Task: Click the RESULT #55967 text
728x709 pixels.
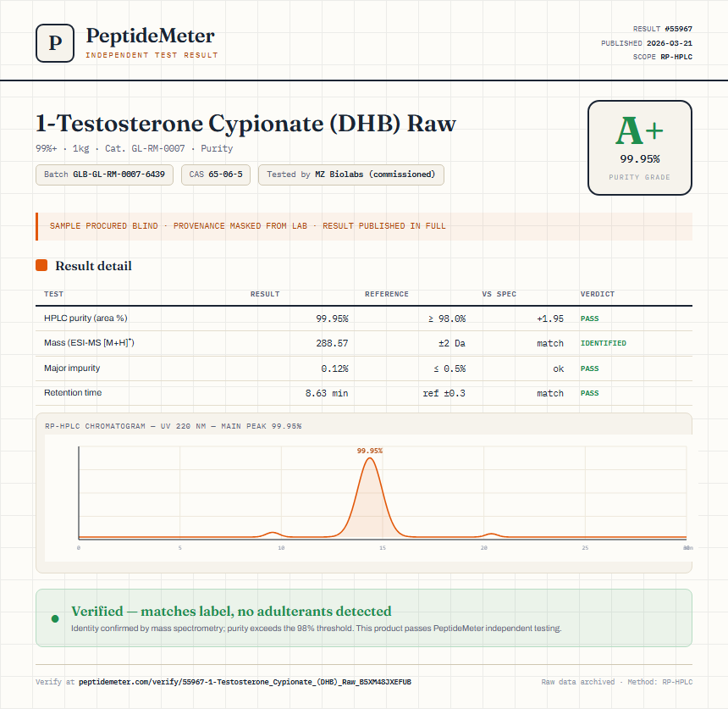Action: click(663, 29)
